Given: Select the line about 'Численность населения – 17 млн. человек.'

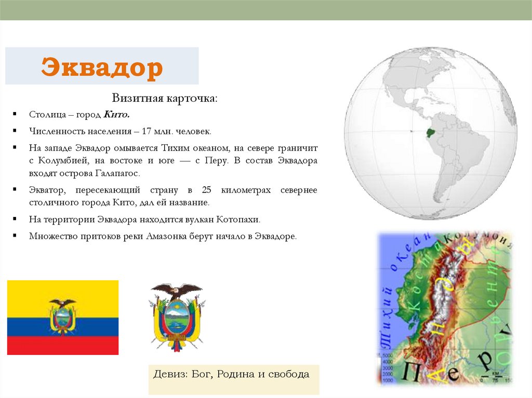Looking at the screenshot, I should pyautogui.click(x=120, y=131).
